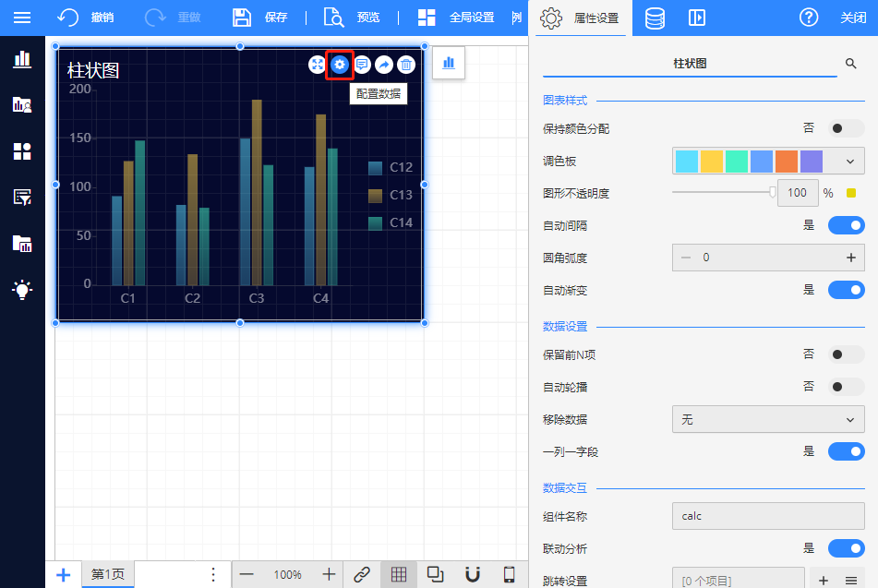This screenshot has height=588, width=878.
Task: Switch to 属性设置 tab
Action: 580,18
